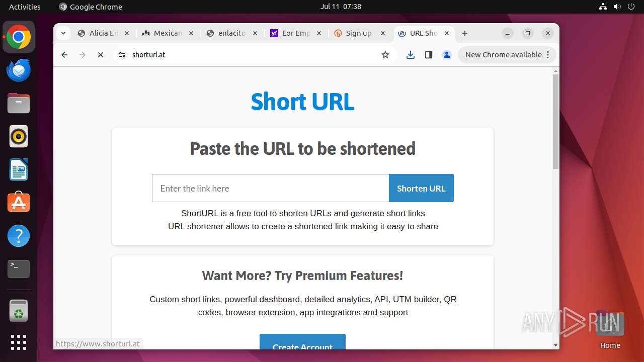Close the URL Shortener tab
The height and width of the screenshot is (362, 644).
(447, 33)
